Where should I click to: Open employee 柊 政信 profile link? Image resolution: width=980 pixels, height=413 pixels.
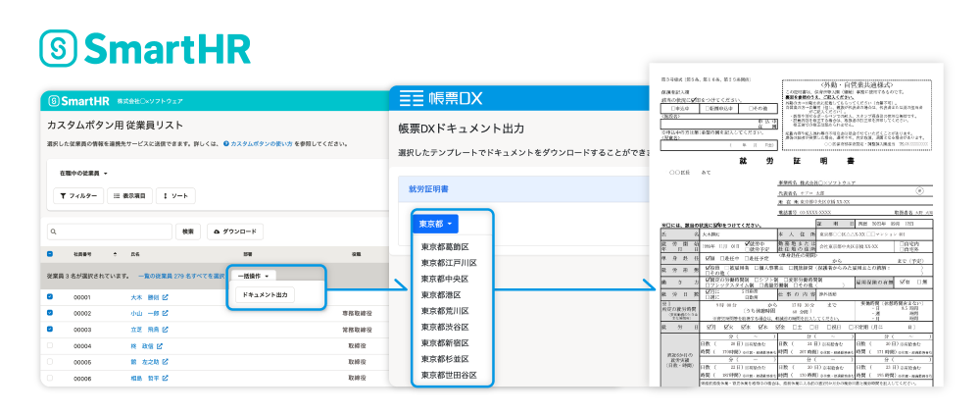(x=142, y=346)
